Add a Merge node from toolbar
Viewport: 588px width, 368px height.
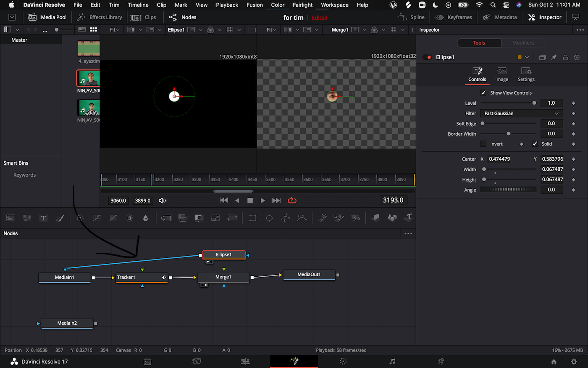pos(166,218)
